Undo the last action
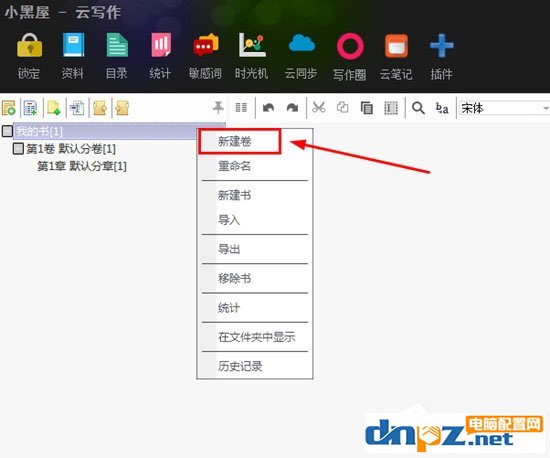The width and height of the screenshot is (550, 458). (x=268, y=108)
